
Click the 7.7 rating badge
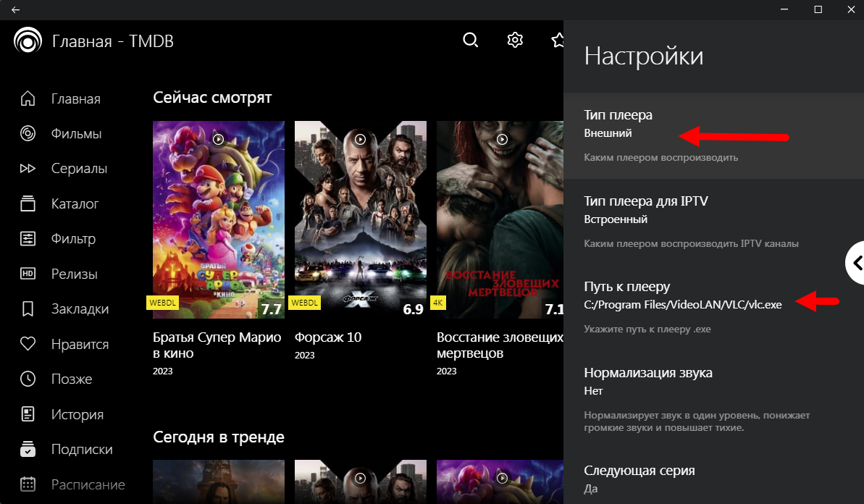[x=271, y=309]
